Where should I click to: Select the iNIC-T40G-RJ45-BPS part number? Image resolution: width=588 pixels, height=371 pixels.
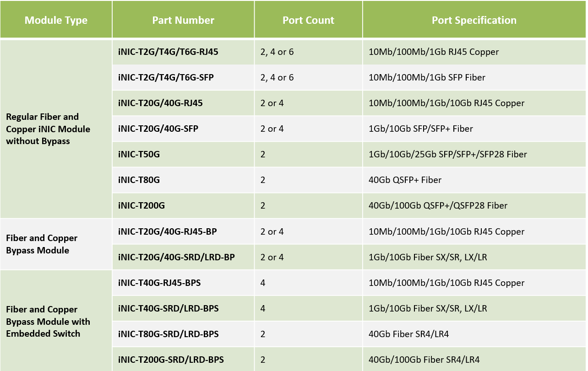pyautogui.click(x=159, y=283)
